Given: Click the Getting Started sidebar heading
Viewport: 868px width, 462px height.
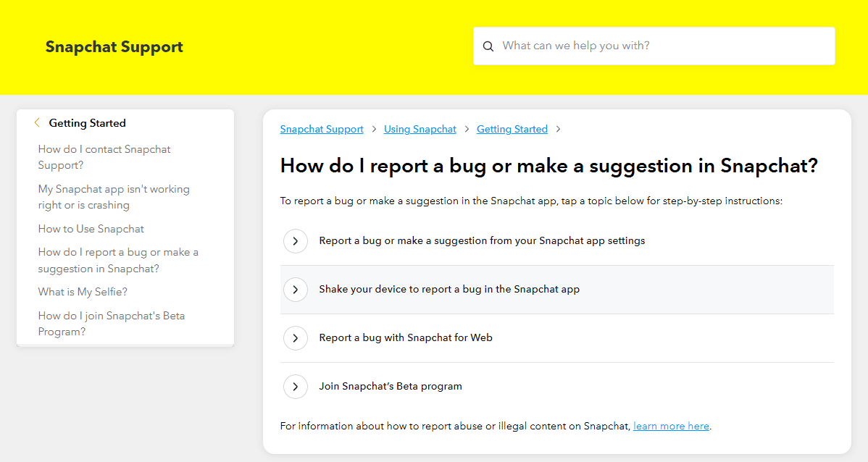Looking at the screenshot, I should pos(88,123).
